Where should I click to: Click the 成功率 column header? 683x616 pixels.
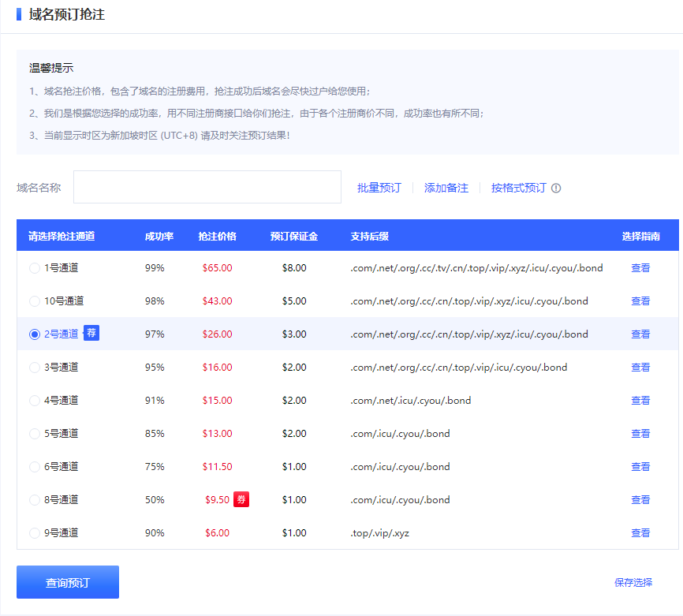point(159,236)
